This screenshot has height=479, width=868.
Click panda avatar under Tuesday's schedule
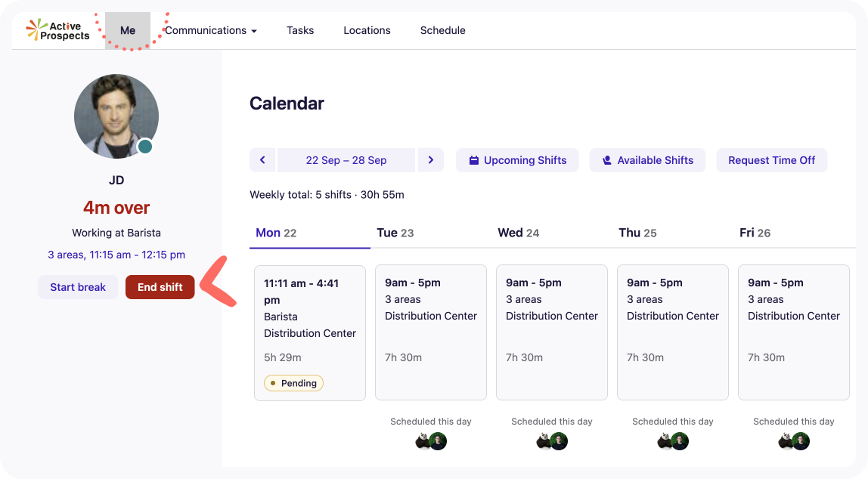coord(423,441)
